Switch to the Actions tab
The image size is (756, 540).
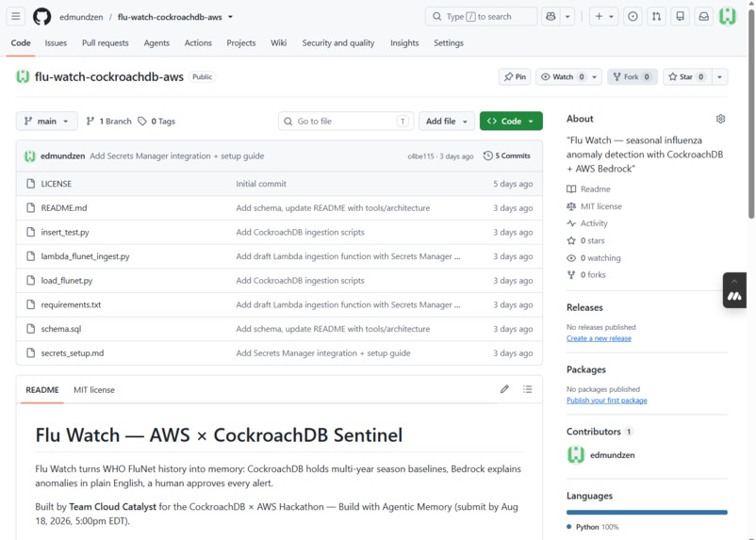198,43
